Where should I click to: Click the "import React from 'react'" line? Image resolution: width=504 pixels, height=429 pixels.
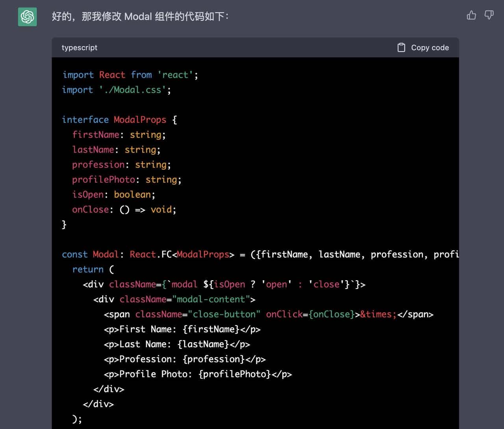(130, 75)
